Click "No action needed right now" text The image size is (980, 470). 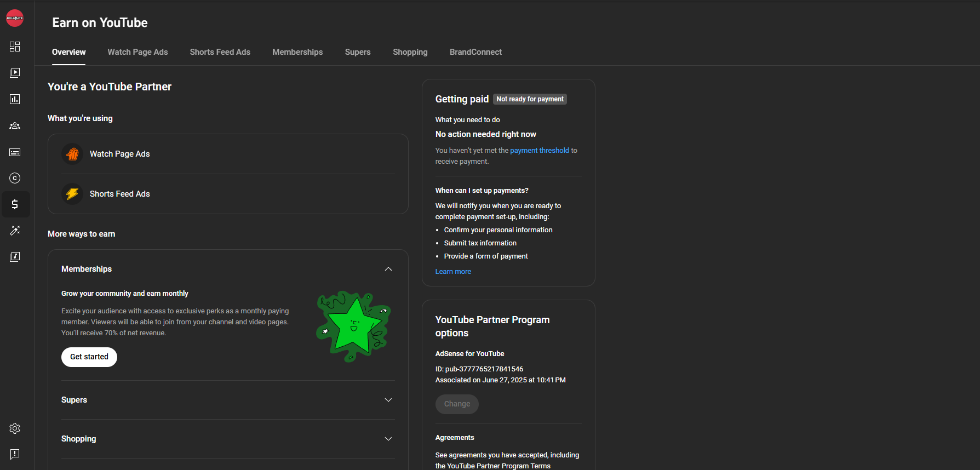(x=486, y=134)
